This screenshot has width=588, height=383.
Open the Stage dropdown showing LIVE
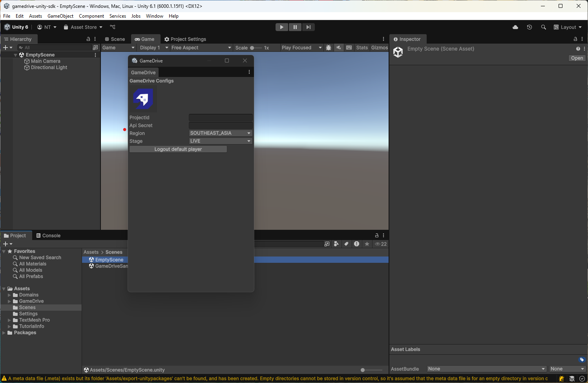[x=220, y=141]
